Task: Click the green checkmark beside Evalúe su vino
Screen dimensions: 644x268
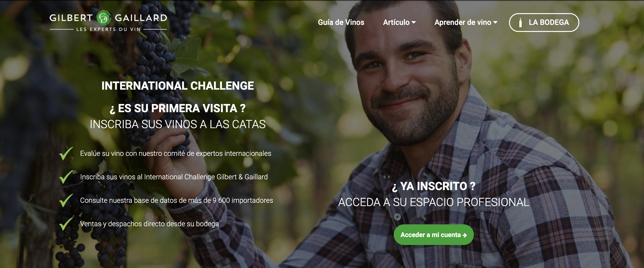Action: [x=66, y=153]
